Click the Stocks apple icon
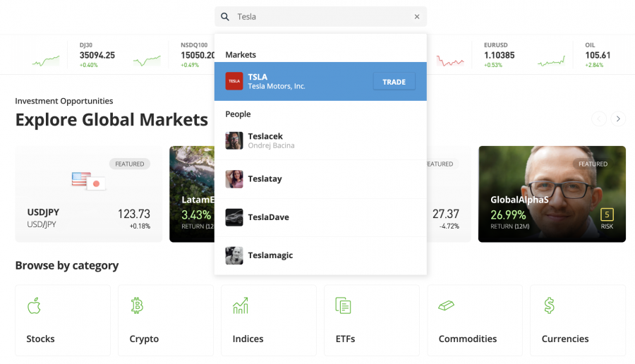Screen dimensions: 635x364 click(34, 305)
